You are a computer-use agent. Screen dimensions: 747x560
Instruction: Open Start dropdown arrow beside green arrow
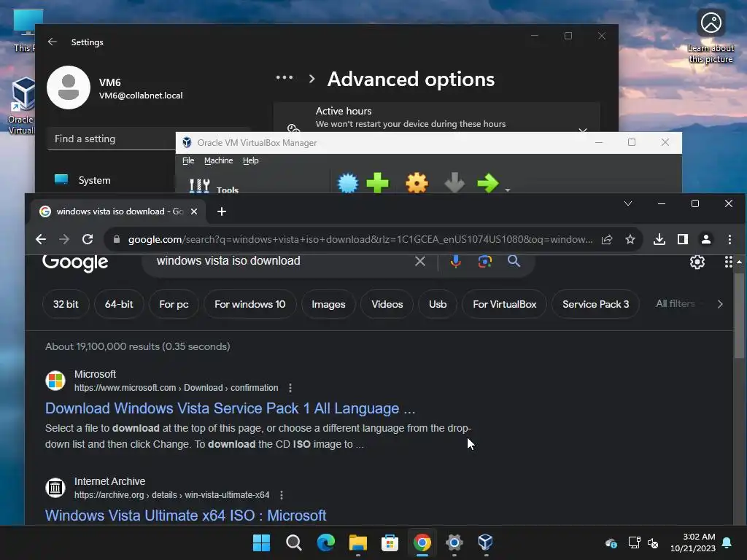[508, 190]
